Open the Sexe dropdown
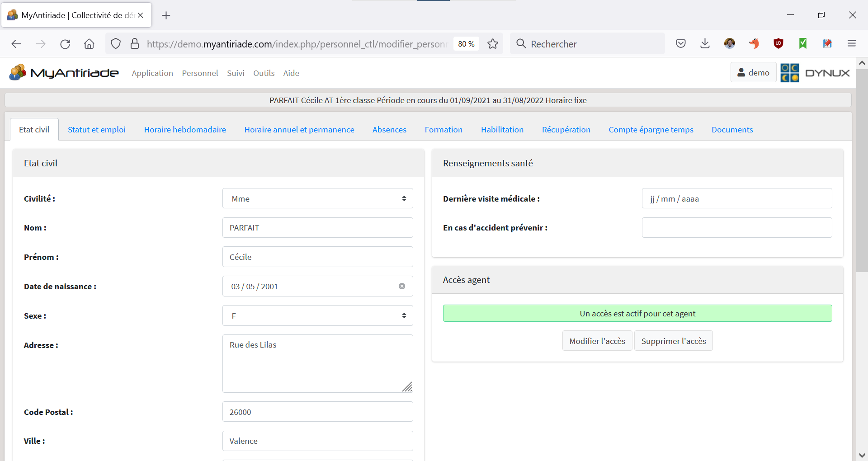This screenshot has width=868, height=461. (x=317, y=315)
